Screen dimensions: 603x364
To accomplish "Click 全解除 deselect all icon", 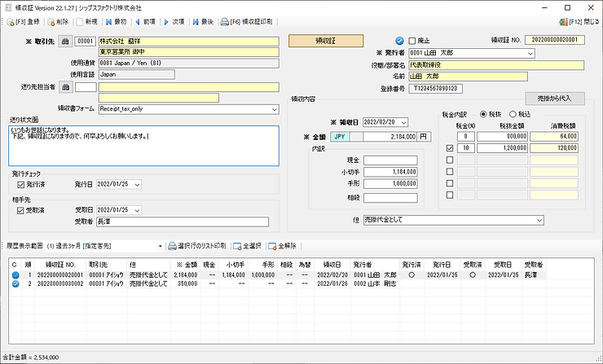I will click(x=272, y=246).
